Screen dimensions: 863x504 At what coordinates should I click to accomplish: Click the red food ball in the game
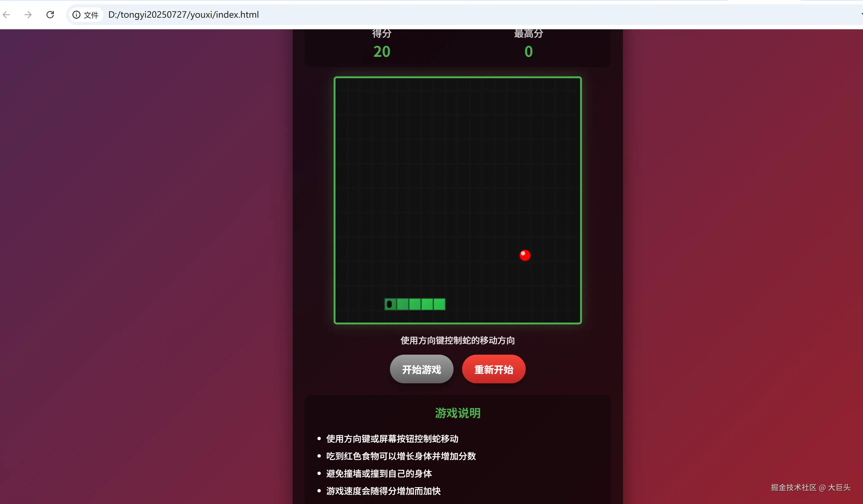tap(525, 255)
